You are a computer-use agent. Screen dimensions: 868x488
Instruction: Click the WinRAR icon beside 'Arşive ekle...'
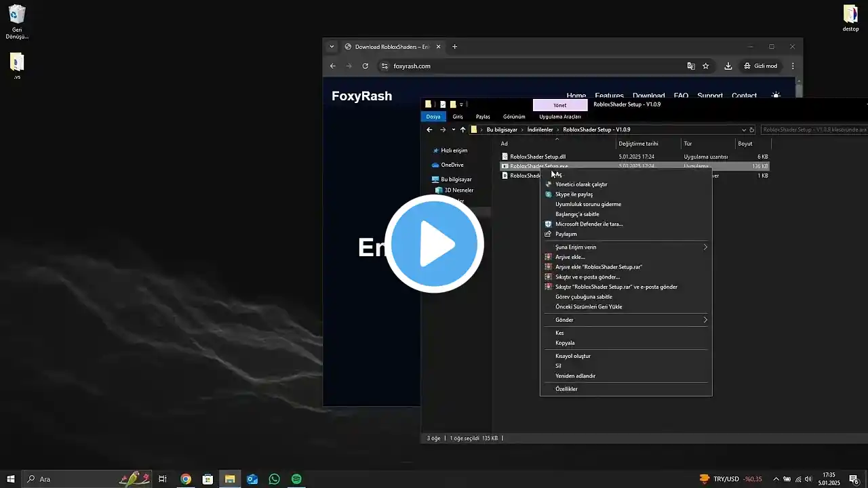pos(549,257)
